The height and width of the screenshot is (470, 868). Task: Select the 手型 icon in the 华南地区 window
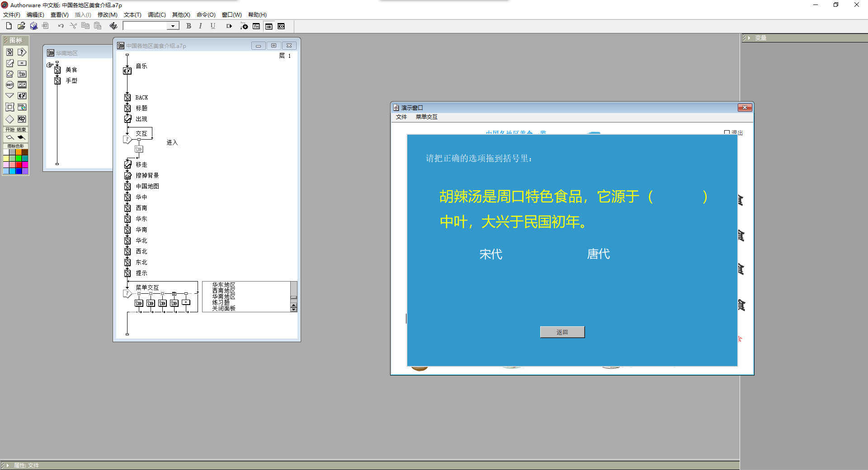pyautogui.click(x=57, y=80)
